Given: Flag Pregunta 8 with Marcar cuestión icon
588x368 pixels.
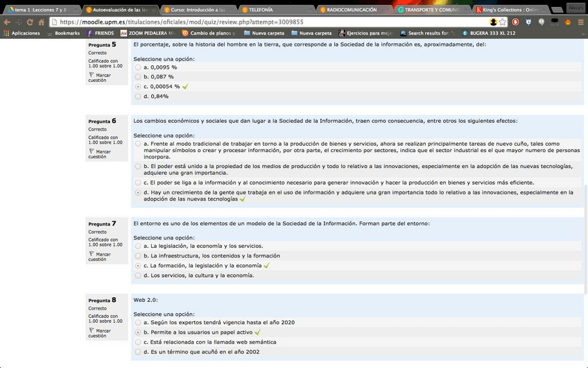Looking at the screenshot, I should click(92, 331).
